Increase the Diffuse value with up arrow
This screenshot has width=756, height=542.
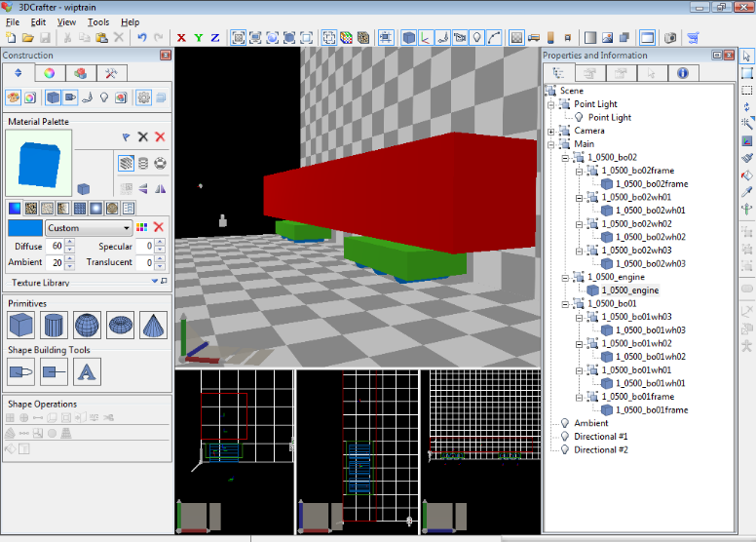coord(70,243)
